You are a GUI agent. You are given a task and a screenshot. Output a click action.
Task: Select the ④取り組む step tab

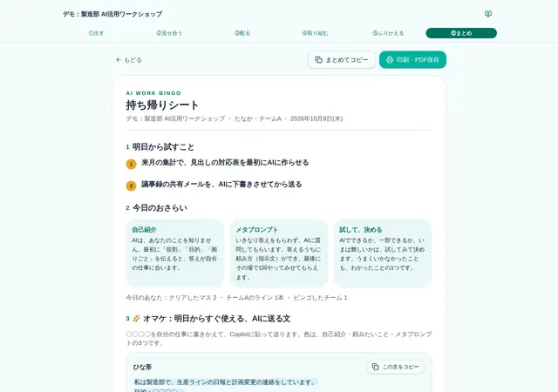pyautogui.click(x=316, y=33)
